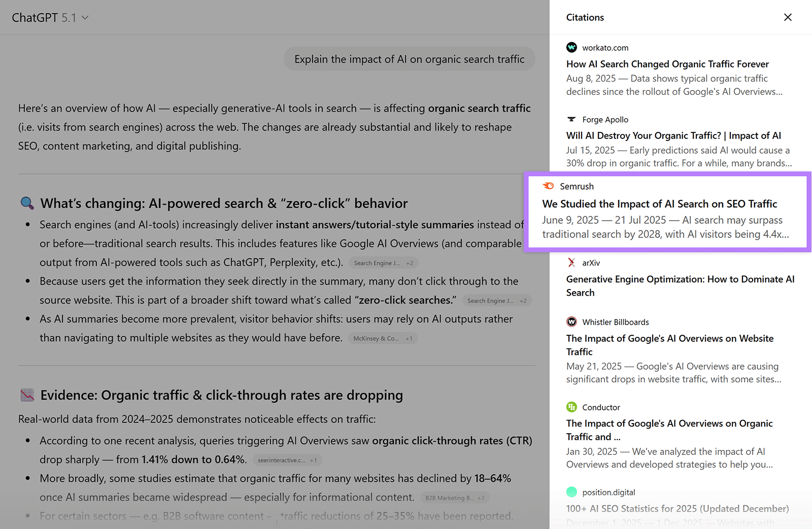Screen dimensions: 812x529
Task: Click the seerinteractive citation chip
Action: point(287,460)
